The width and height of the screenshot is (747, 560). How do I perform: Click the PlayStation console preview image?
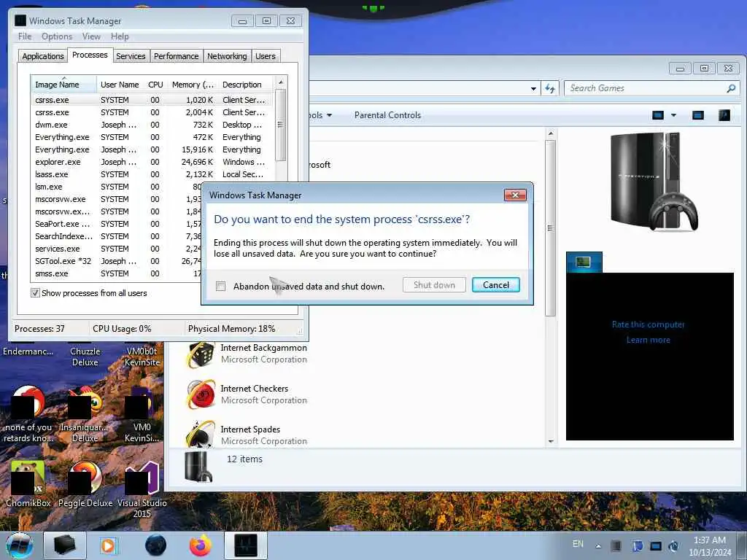[x=654, y=182]
